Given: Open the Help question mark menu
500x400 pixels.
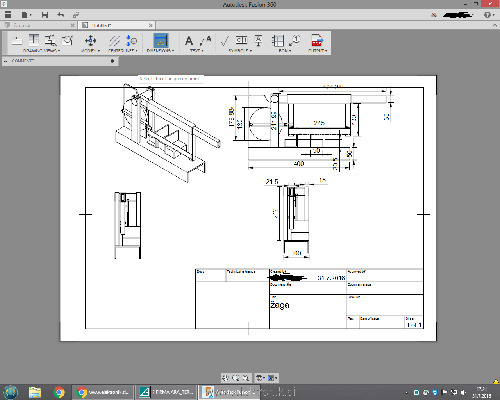Looking at the screenshot, I should [x=489, y=15].
